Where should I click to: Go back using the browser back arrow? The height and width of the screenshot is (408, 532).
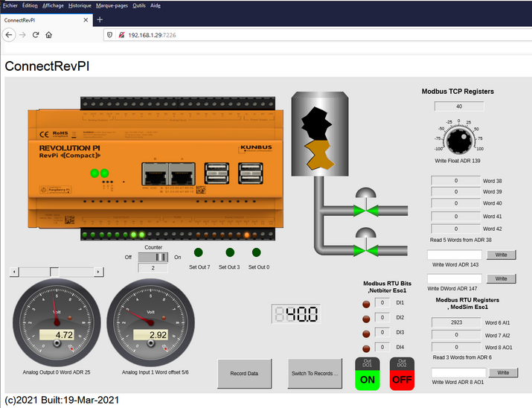(10, 35)
